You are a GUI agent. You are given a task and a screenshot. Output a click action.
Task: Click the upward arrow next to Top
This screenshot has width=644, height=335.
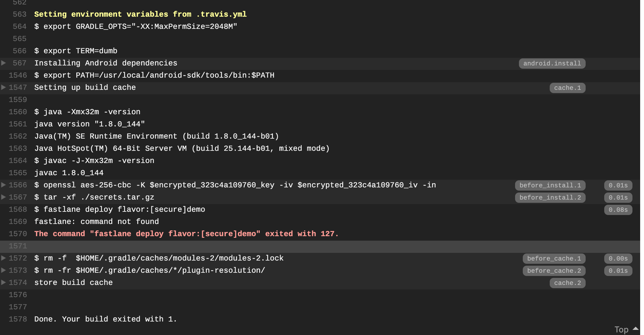click(635, 329)
